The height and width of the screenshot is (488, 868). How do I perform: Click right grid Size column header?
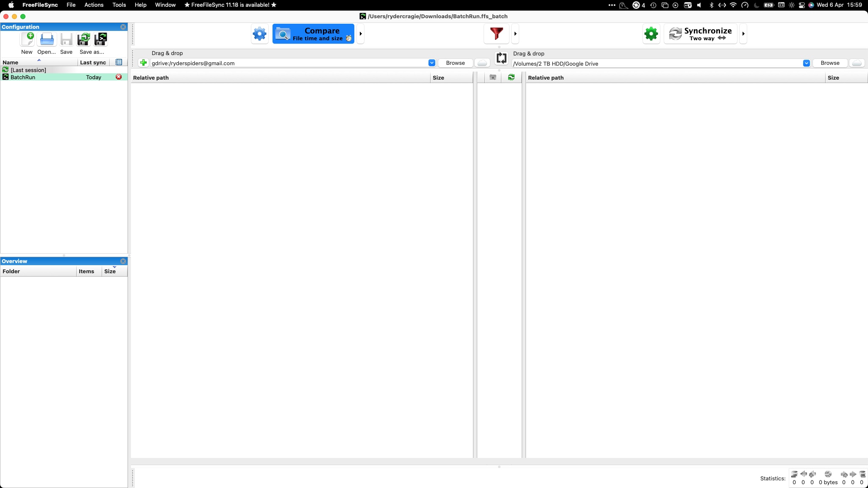(846, 78)
